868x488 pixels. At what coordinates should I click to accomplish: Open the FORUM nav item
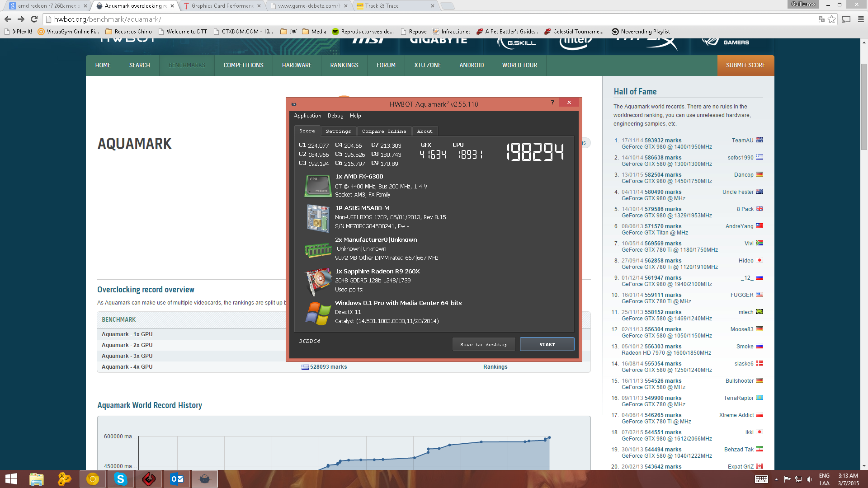click(x=386, y=66)
